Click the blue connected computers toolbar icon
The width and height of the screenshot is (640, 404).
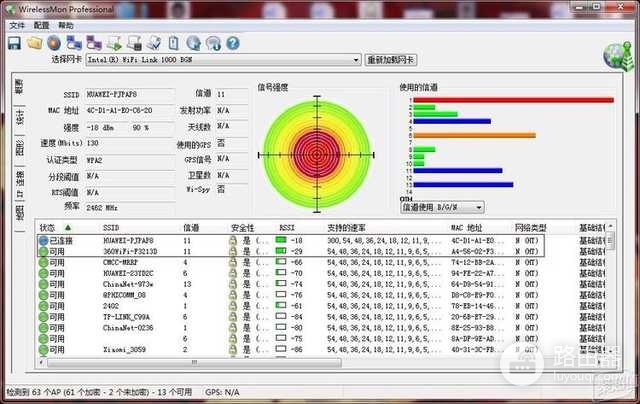tap(74, 43)
